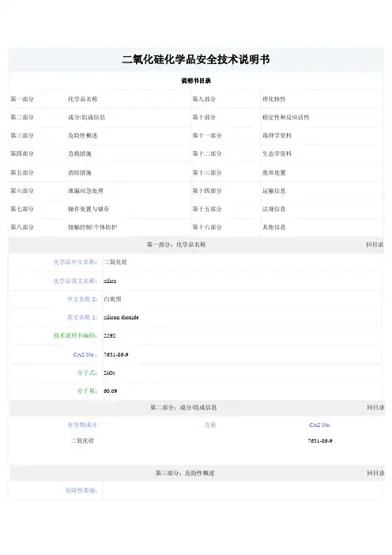The width and height of the screenshot is (392, 555).
Task: Click the 第四部分 label in the contents
Action: (22, 153)
